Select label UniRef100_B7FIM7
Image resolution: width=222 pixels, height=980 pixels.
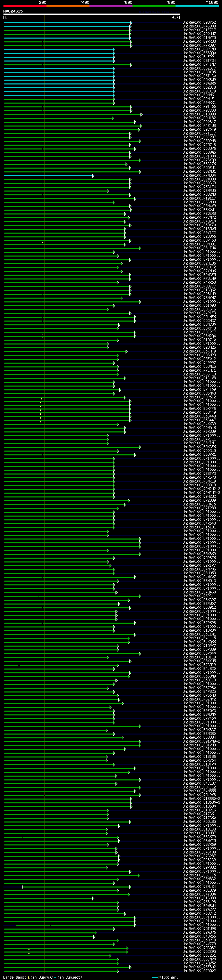click(199, 64)
